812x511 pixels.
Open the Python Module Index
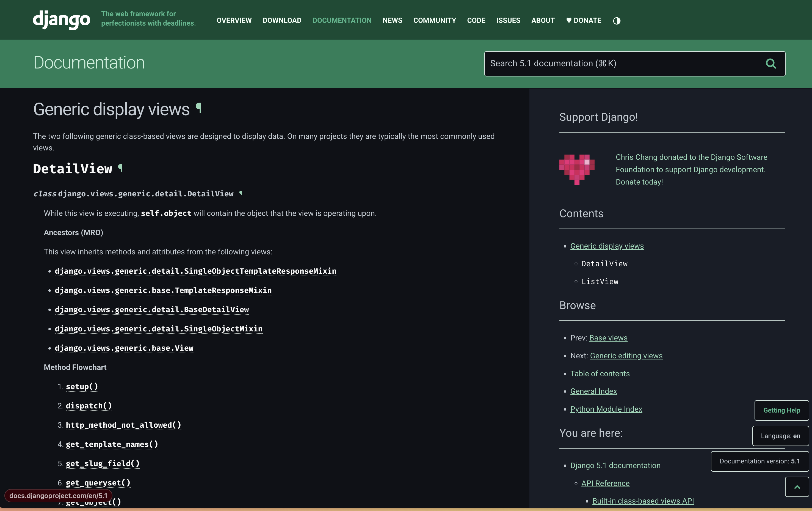[606, 409]
